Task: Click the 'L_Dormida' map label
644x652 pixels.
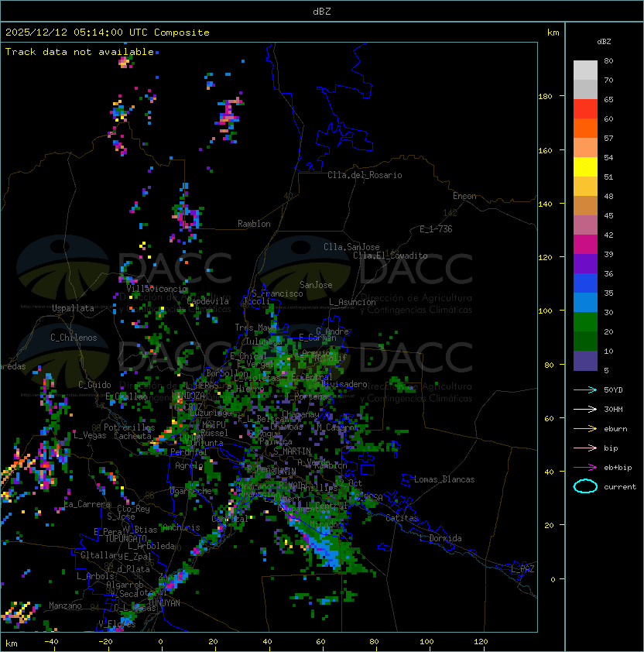Action: click(440, 538)
